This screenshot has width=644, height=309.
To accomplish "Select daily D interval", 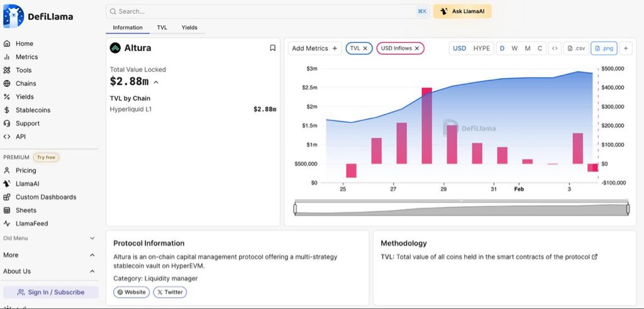I will point(502,48).
